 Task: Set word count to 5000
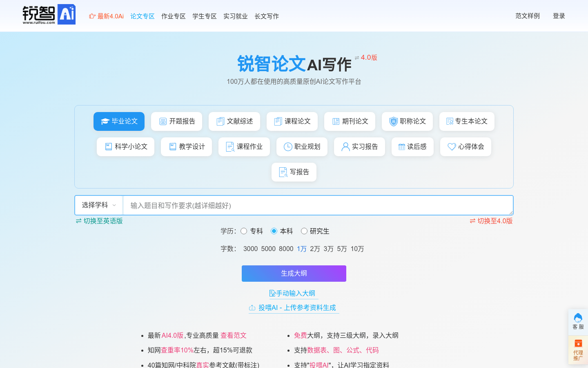[268, 249]
